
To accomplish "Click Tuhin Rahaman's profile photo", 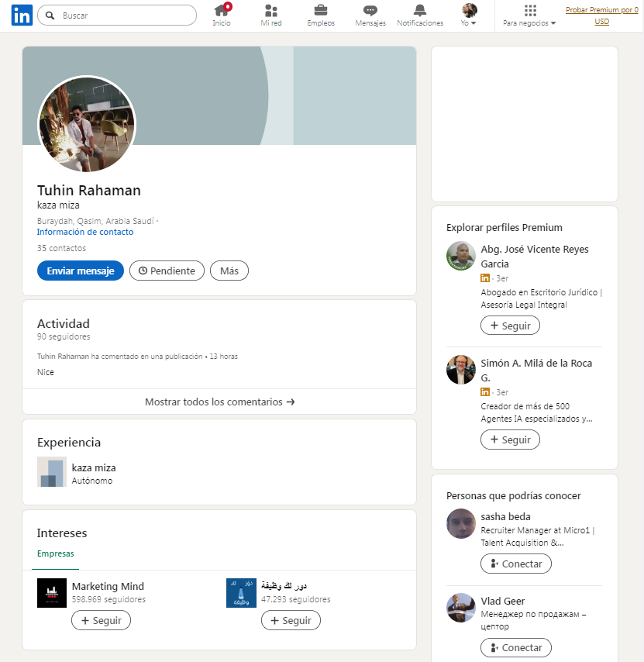I will [87, 124].
